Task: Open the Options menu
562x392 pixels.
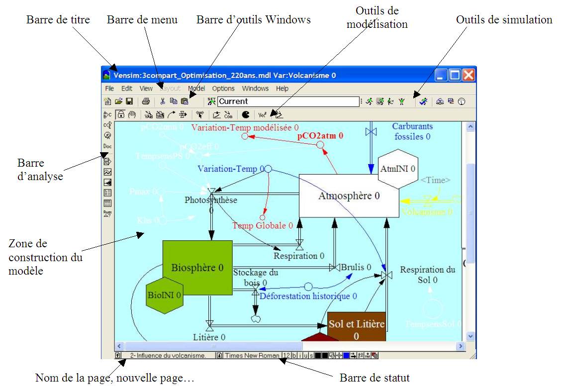Action: (x=223, y=89)
